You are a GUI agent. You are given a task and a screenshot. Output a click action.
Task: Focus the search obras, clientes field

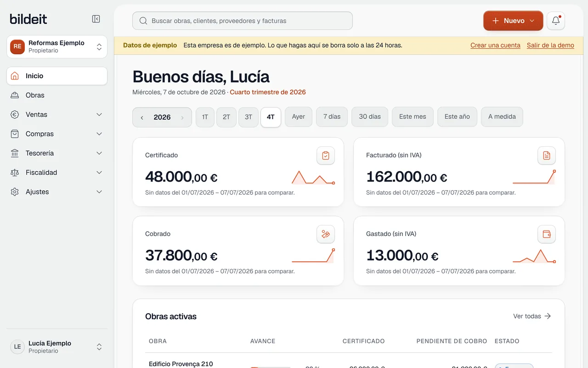pos(243,21)
